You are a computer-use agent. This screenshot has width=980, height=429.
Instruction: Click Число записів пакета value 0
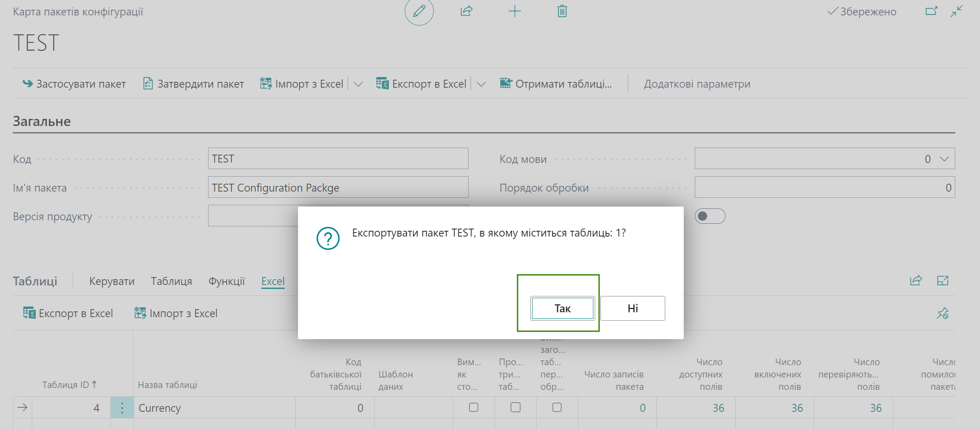pyautogui.click(x=643, y=408)
